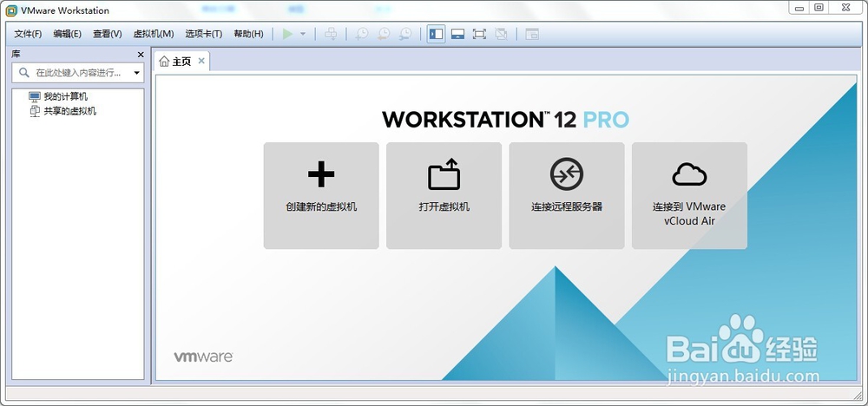Select the 主页 tab
Screen dimensions: 868x406
[x=182, y=62]
